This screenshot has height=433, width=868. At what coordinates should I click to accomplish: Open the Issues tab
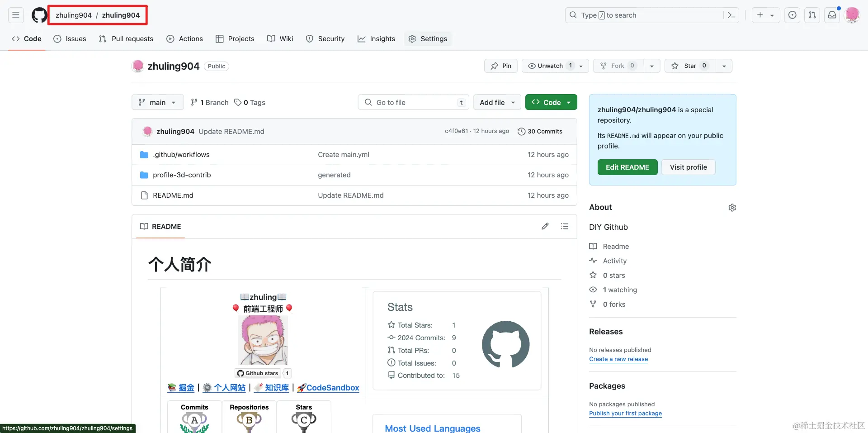[x=70, y=39]
